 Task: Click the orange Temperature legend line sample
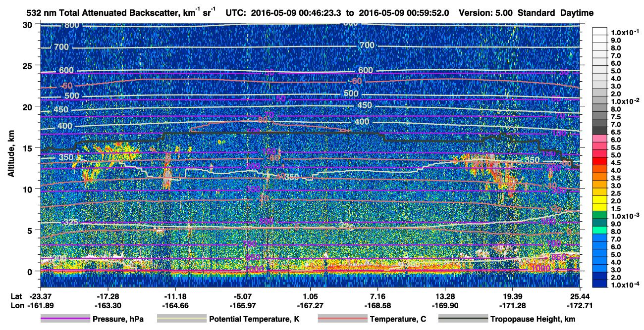pos(342,319)
